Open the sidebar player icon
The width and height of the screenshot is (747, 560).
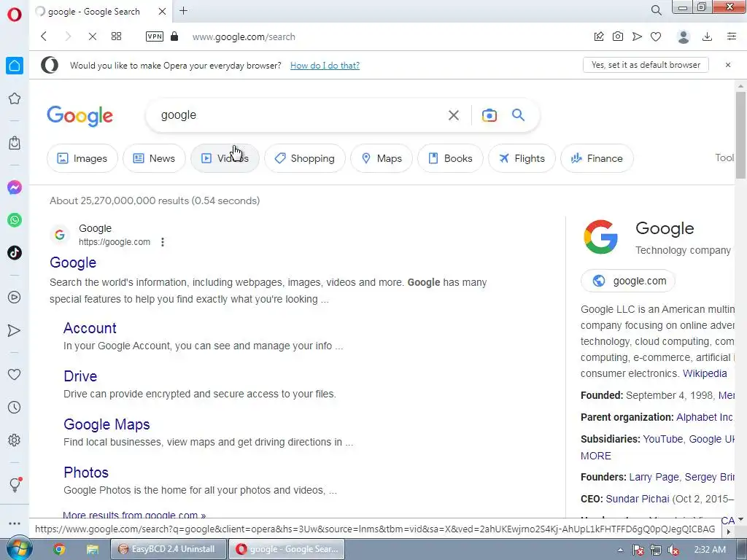point(15,297)
